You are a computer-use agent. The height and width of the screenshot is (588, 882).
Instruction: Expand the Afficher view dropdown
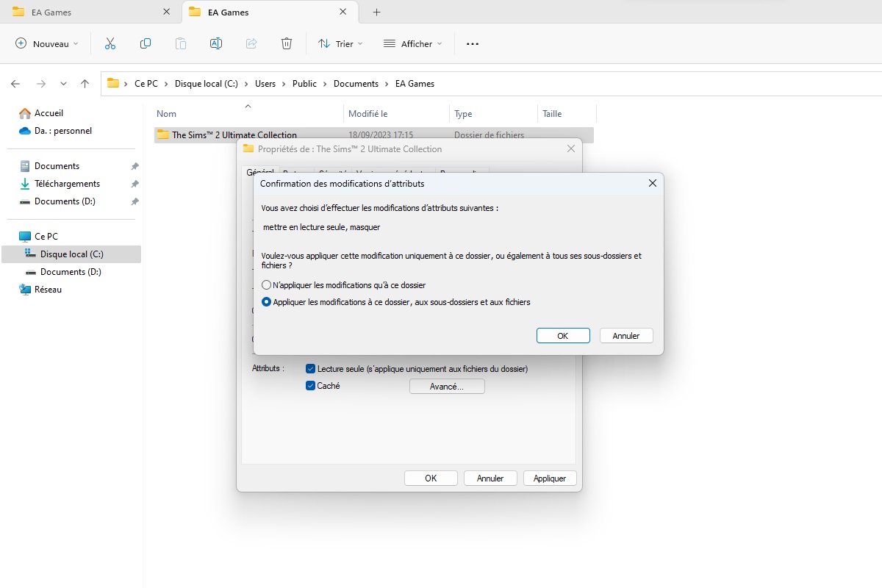click(413, 44)
